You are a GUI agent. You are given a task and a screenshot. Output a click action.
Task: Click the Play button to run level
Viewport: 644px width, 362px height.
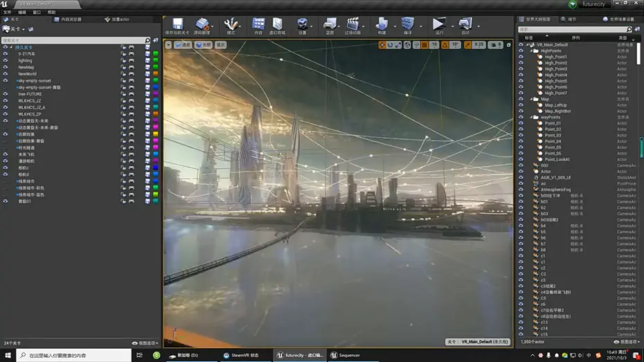tap(439, 26)
